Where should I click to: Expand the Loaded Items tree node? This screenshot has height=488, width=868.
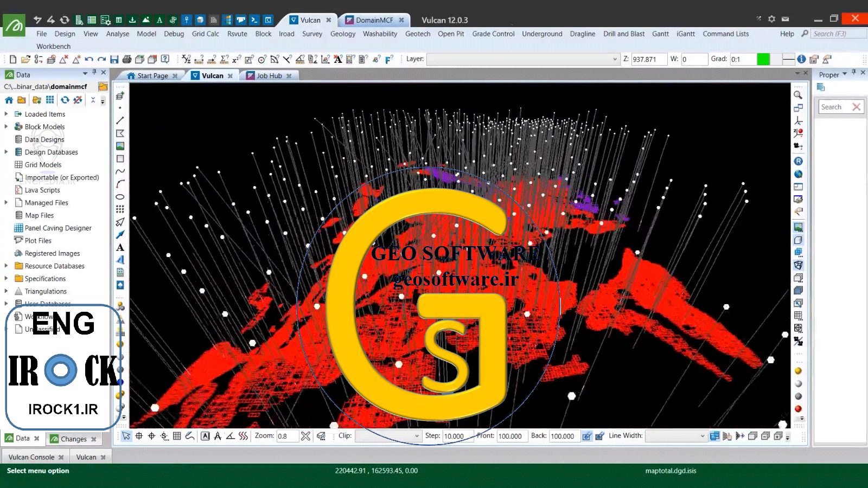[6, 114]
